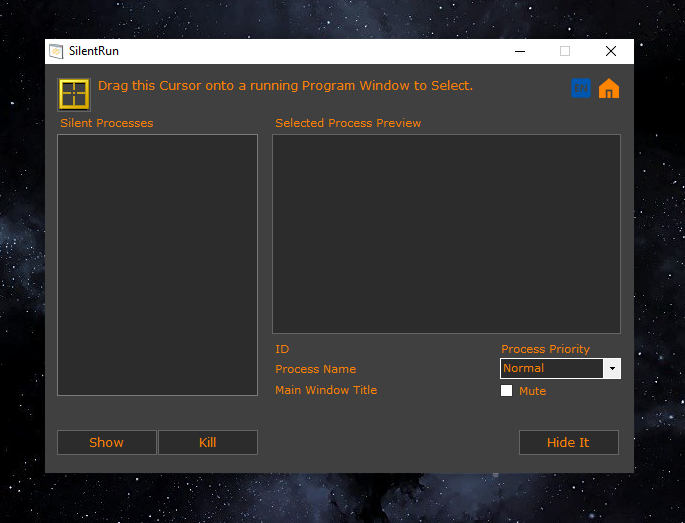Click the Mute label text

[532, 391]
